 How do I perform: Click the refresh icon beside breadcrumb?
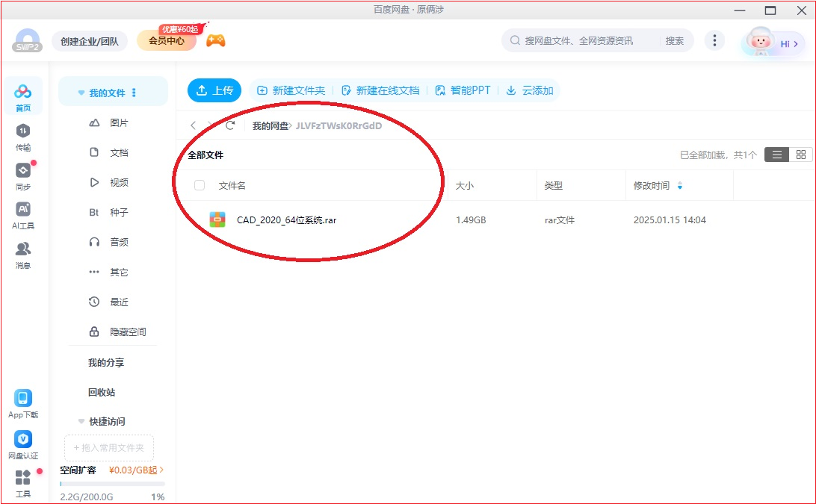[230, 125]
